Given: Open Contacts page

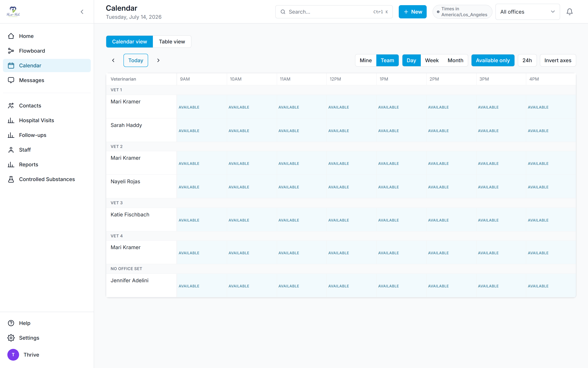Looking at the screenshot, I should [47, 106].
